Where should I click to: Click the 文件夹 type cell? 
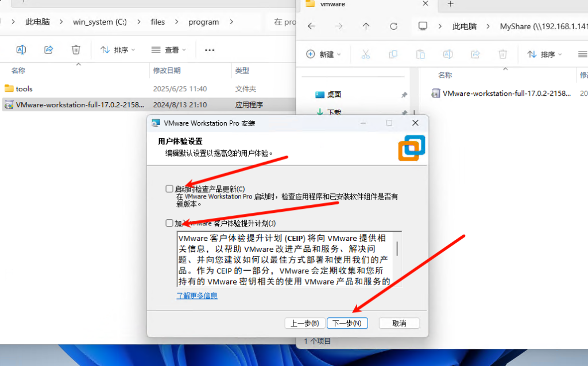pyautogui.click(x=246, y=89)
